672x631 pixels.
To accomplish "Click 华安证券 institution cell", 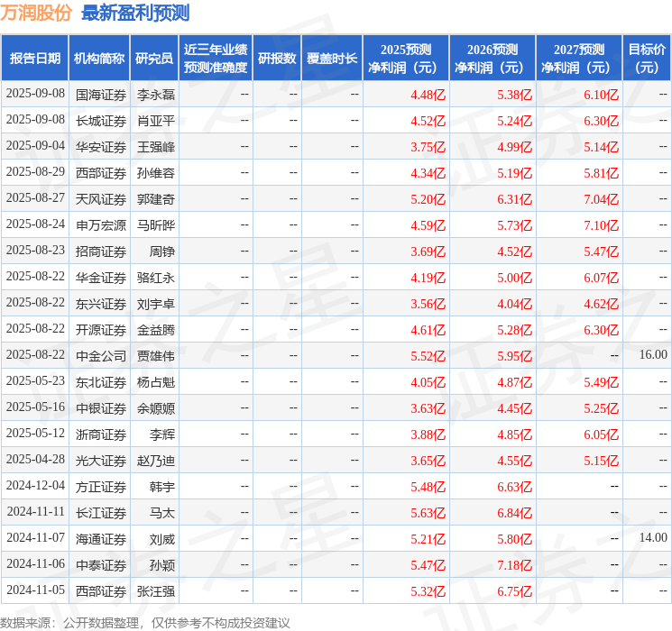I will [x=101, y=147].
